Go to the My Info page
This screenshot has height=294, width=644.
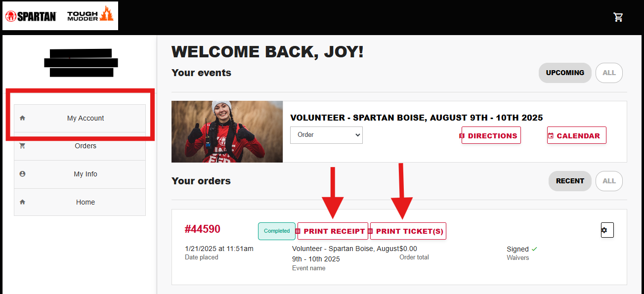point(86,174)
